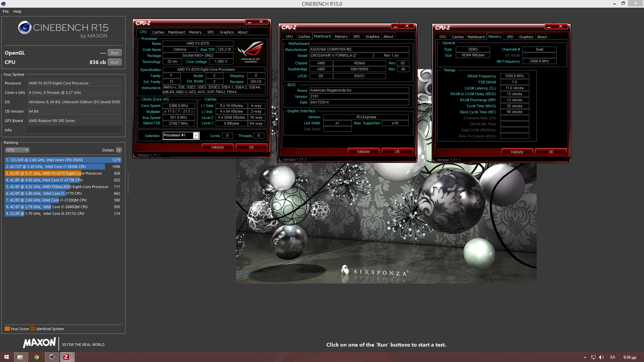Open Processor #1 selection dropdown
The width and height of the screenshot is (644, 362).
[x=196, y=135]
